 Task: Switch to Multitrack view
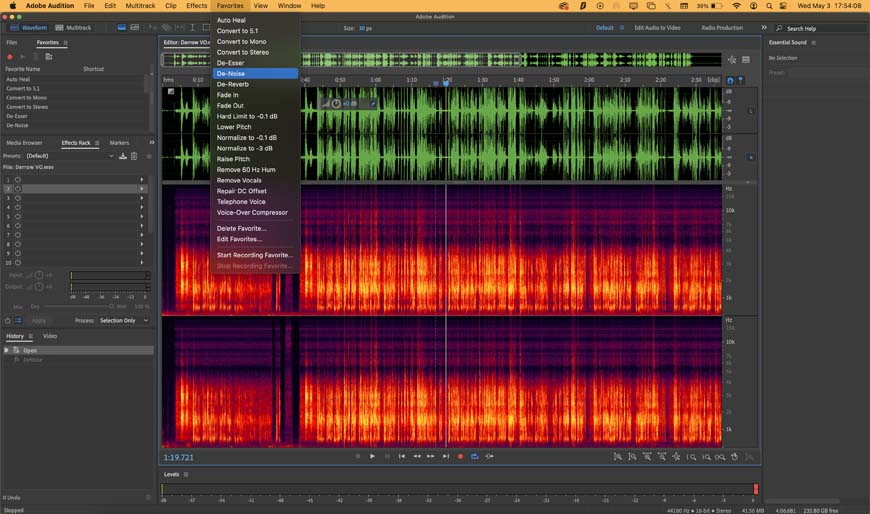coord(74,28)
